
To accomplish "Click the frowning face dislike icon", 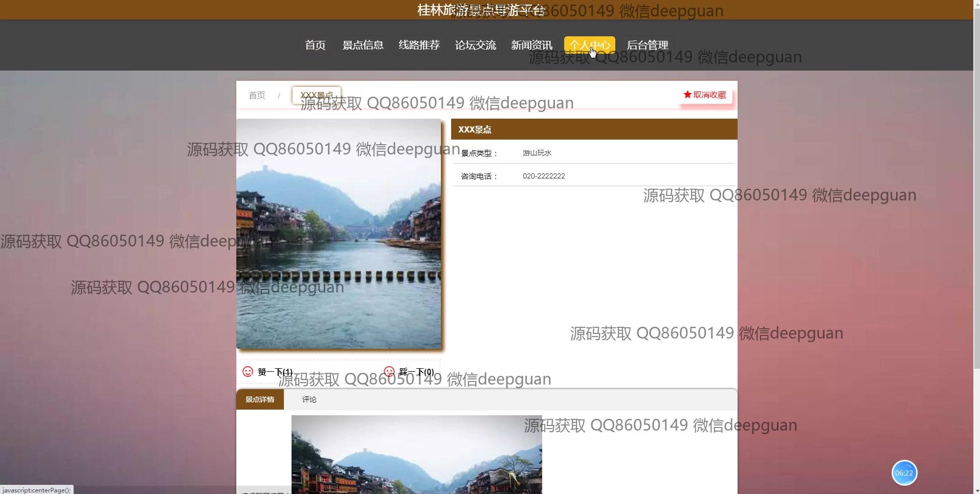I will pos(389,372).
